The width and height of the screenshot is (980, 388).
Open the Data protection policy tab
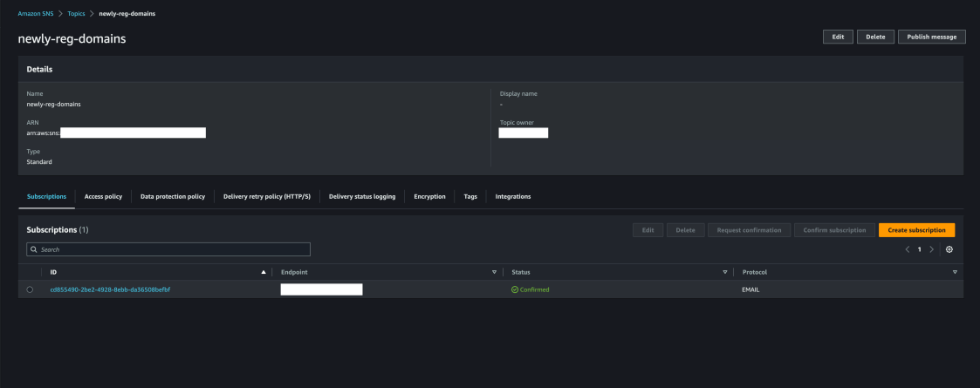point(173,196)
